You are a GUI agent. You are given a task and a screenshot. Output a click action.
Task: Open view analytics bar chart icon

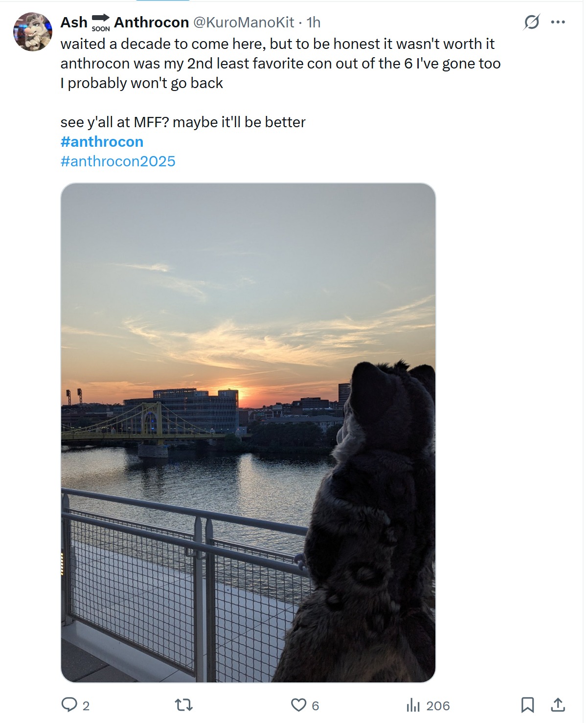(x=413, y=705)
